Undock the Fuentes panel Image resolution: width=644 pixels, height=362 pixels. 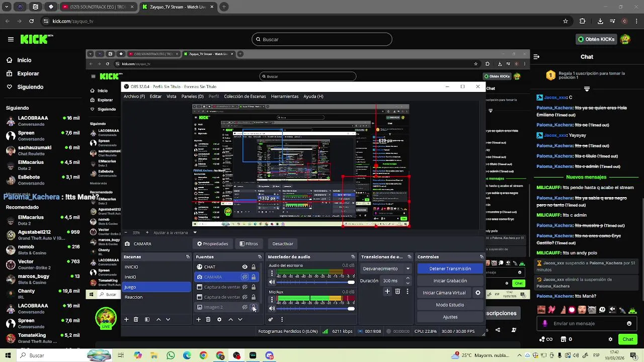coord(260,257)
